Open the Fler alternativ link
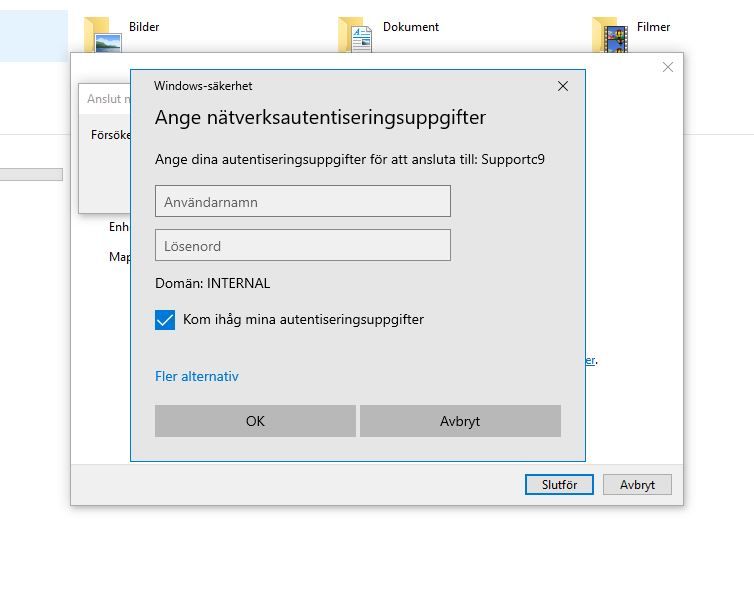 197,376
